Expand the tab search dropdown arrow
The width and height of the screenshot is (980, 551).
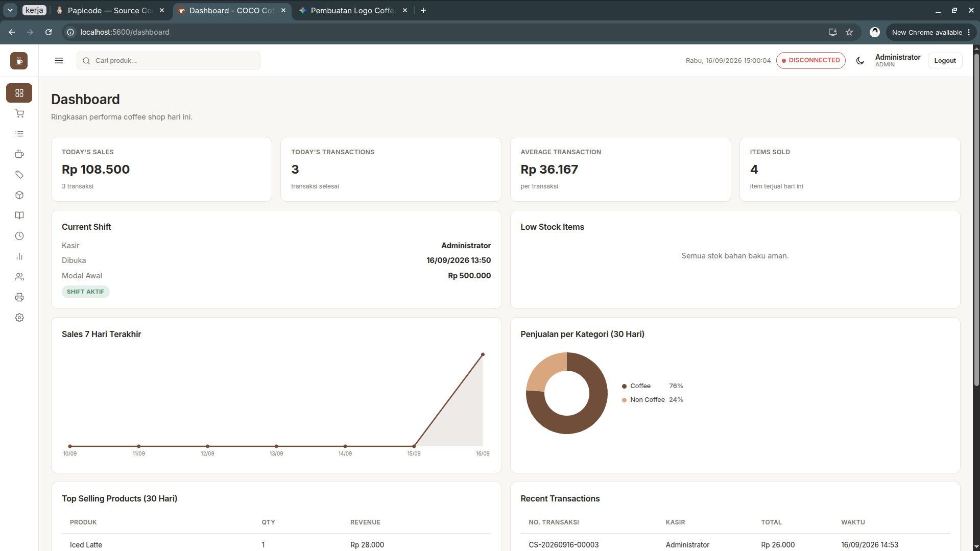tap(10, 10)
